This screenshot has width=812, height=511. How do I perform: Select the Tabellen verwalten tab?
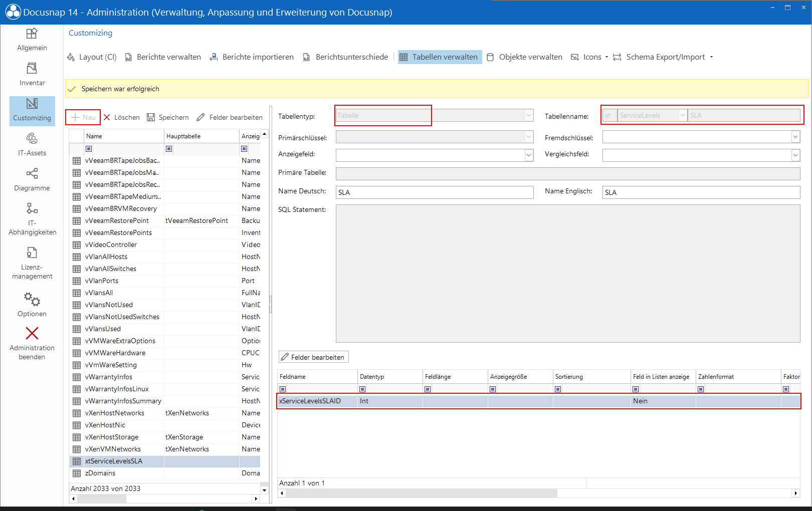point(440,57)
